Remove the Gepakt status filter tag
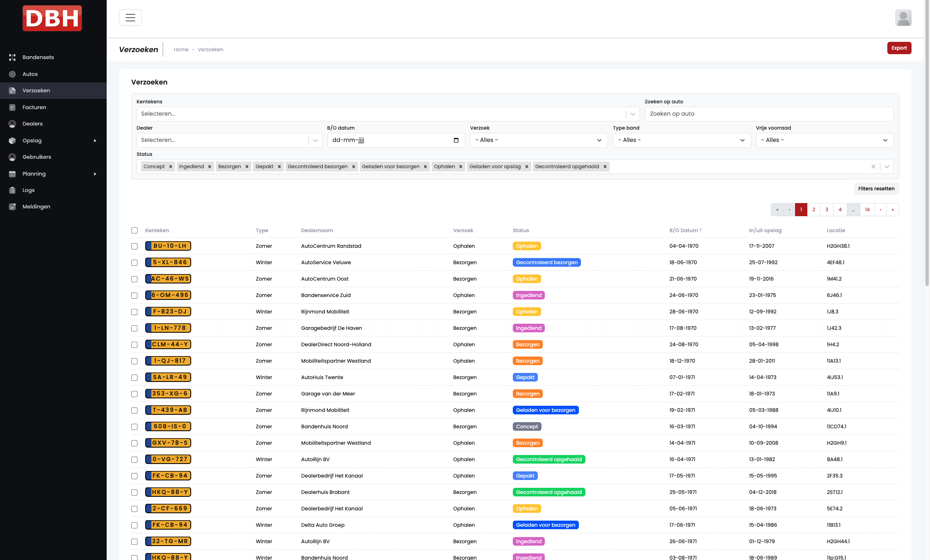Viewport: 930px width, 560px height. [x=279, y=167]
